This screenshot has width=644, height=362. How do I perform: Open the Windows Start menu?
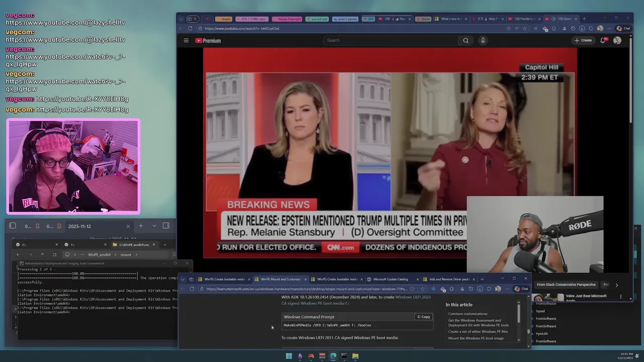click(289, 356)
